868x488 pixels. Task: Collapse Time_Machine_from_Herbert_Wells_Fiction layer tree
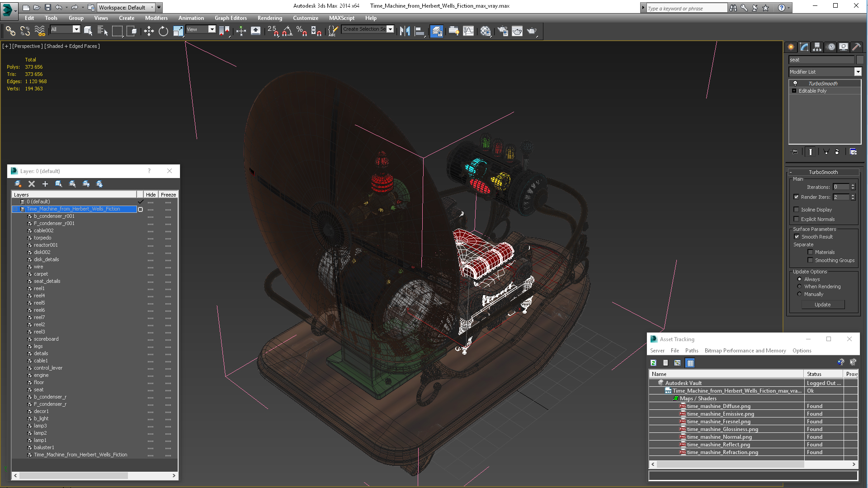pyautogui.click(x=15, y=209)
